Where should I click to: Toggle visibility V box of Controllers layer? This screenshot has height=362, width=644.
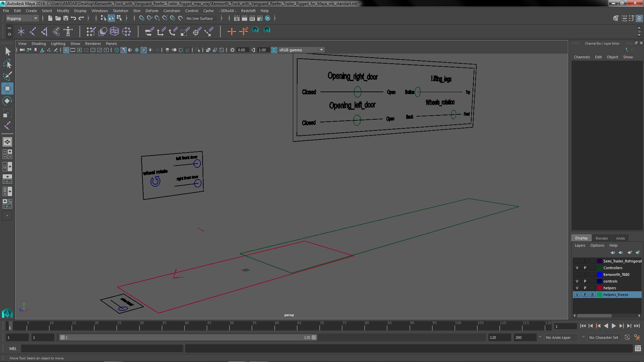577,268
